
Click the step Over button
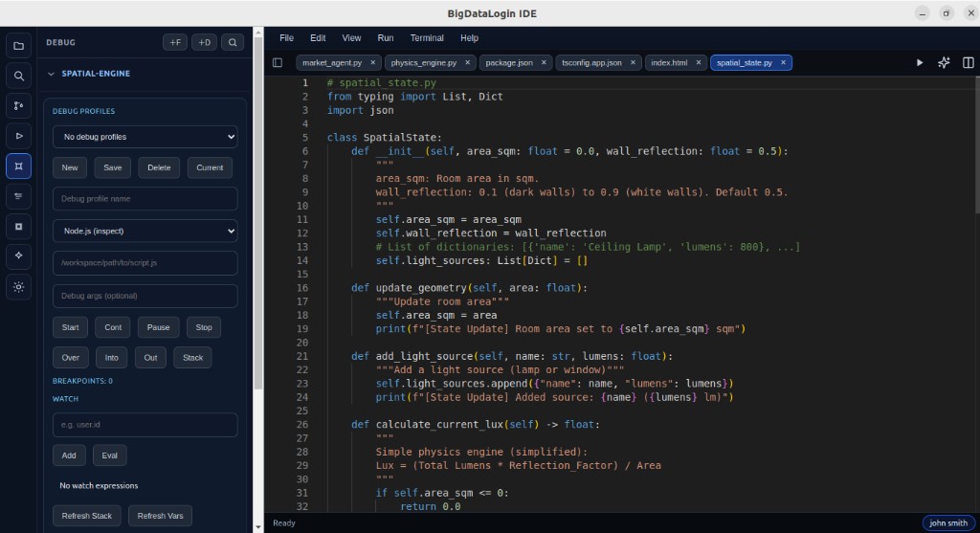pyautogui.click(x=71, y=358)
